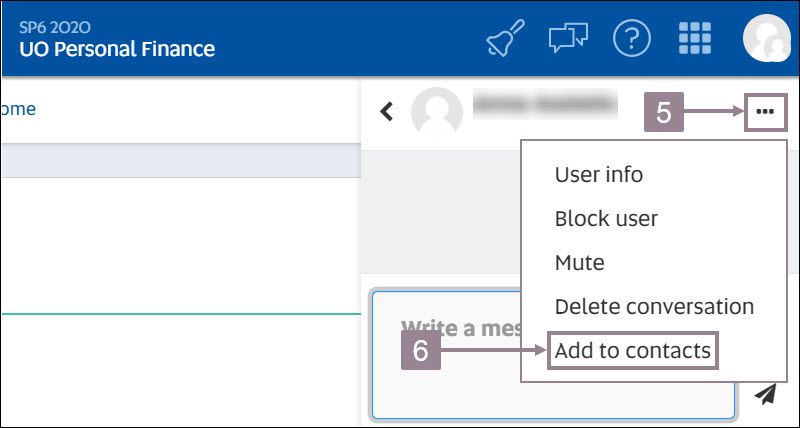
Task: Toggle the messaging drawer speech bubbles icon
Action: pyautogui.click(x=568, y=39)
